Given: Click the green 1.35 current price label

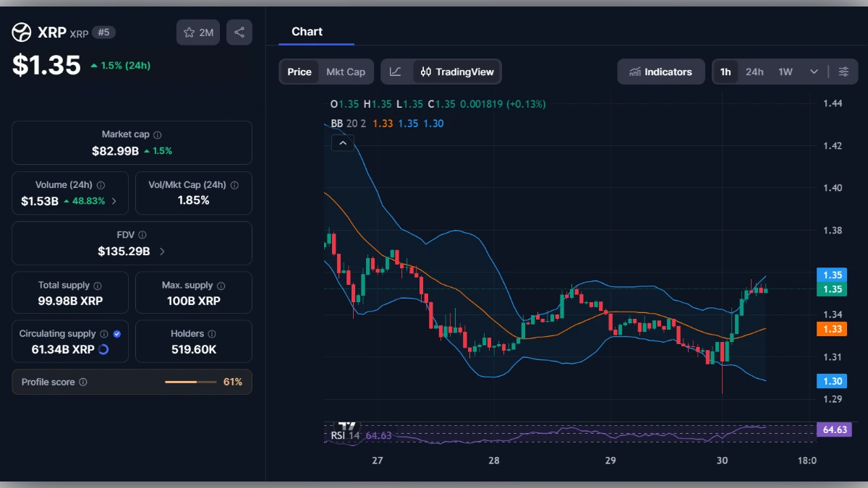Looking at the screenshot, I should [x=832, y=289].
